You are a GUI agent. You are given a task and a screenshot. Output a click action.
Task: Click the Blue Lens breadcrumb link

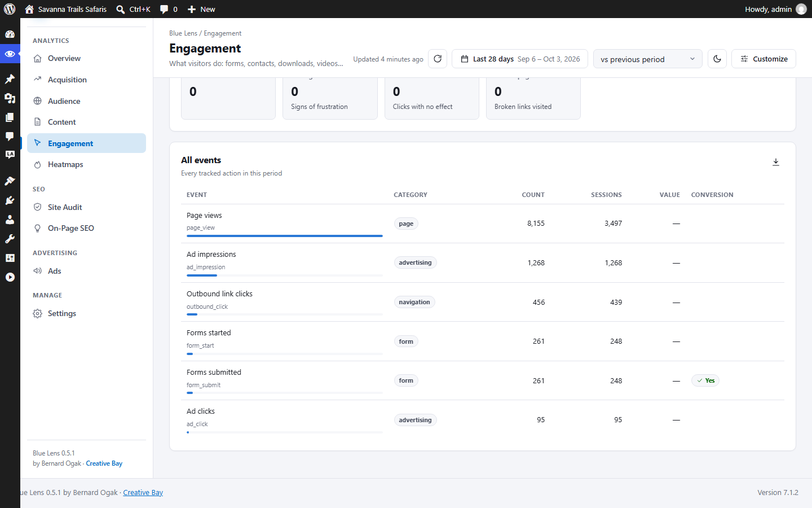tap(183, 33)
